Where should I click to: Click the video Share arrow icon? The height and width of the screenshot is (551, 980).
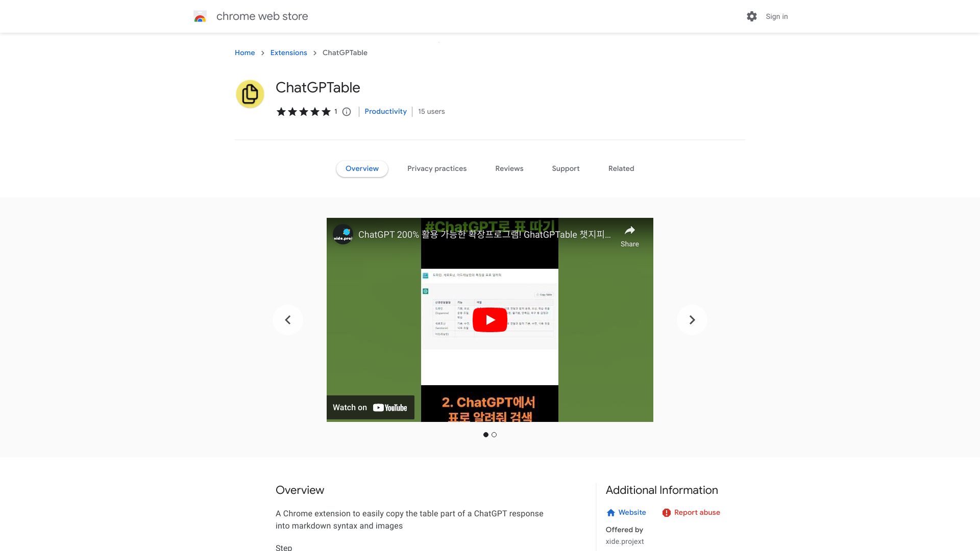tap(630, 230)
